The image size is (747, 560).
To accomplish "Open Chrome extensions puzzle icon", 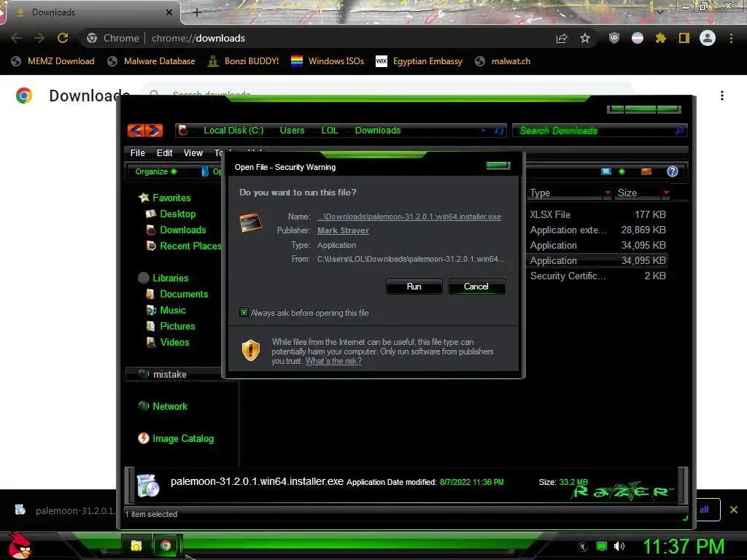I will click(661, 38).
